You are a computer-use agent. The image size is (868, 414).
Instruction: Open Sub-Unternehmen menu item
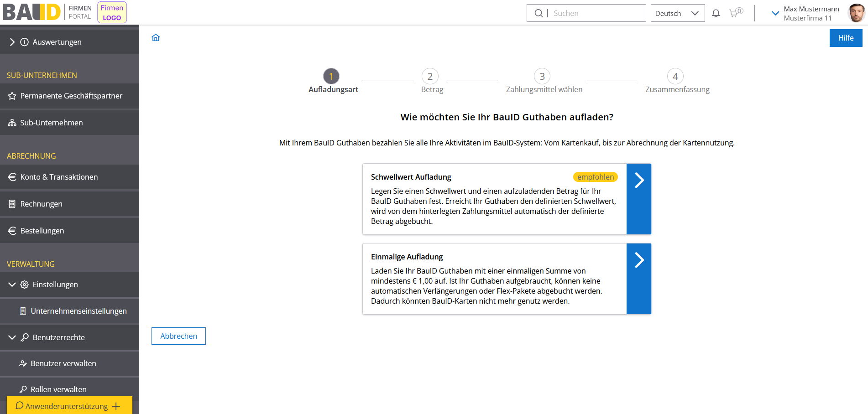69,123
